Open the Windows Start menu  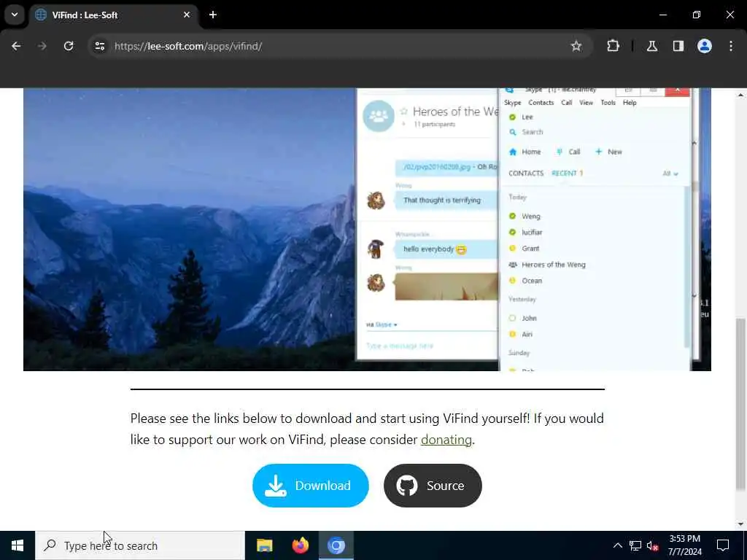point(18,545)
